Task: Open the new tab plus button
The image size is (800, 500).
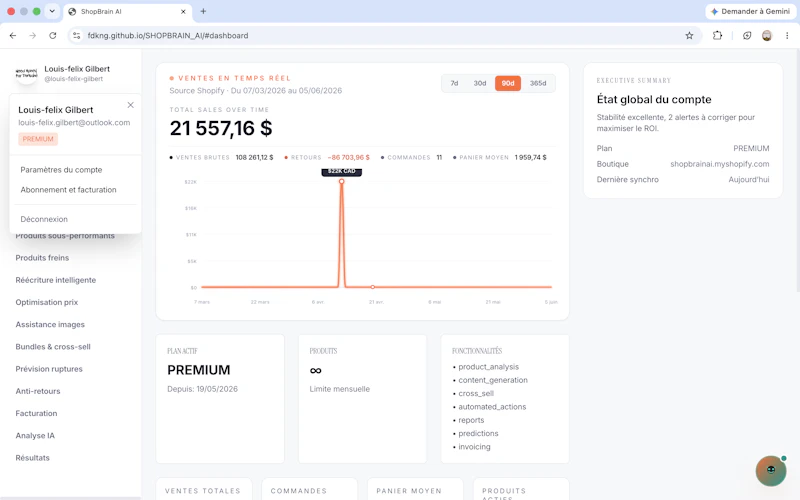Action: (203, 11)
